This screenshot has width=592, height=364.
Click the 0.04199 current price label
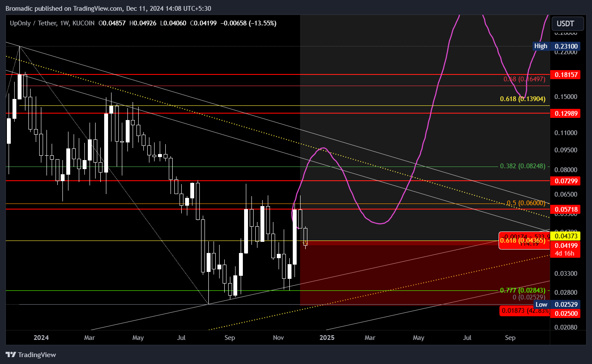[x=566, y=246]
